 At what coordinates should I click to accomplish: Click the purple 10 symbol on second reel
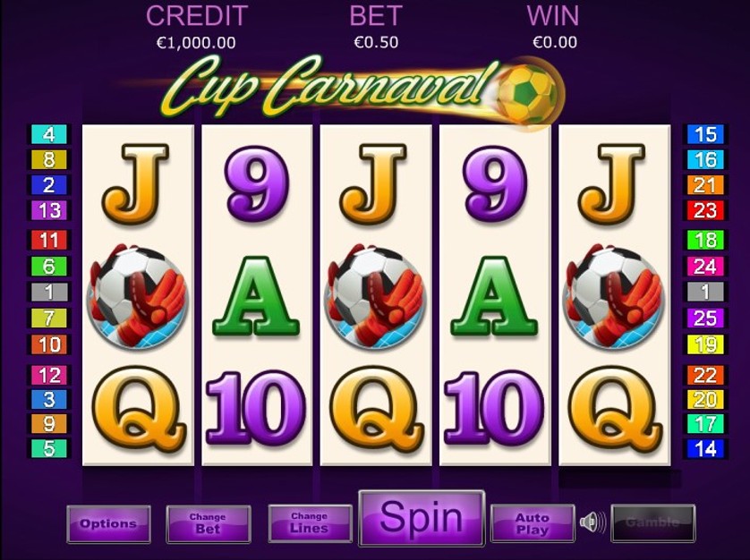click(x=256, y=410)
